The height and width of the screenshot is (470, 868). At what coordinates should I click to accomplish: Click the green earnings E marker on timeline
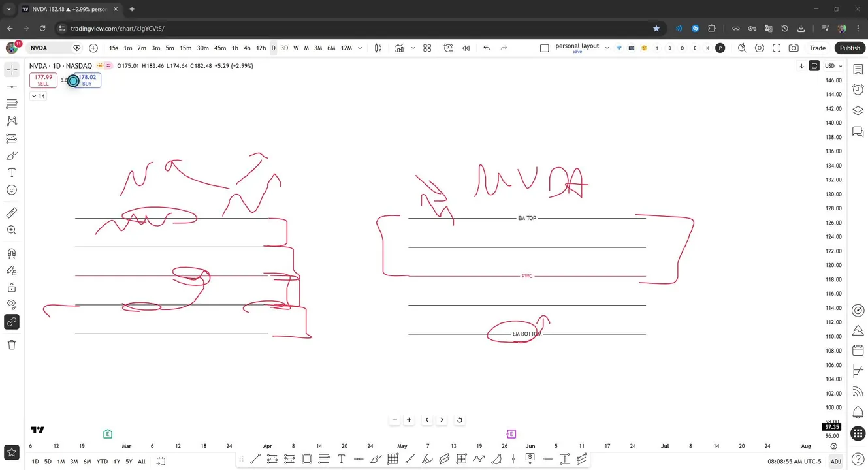tap(108, 434)
